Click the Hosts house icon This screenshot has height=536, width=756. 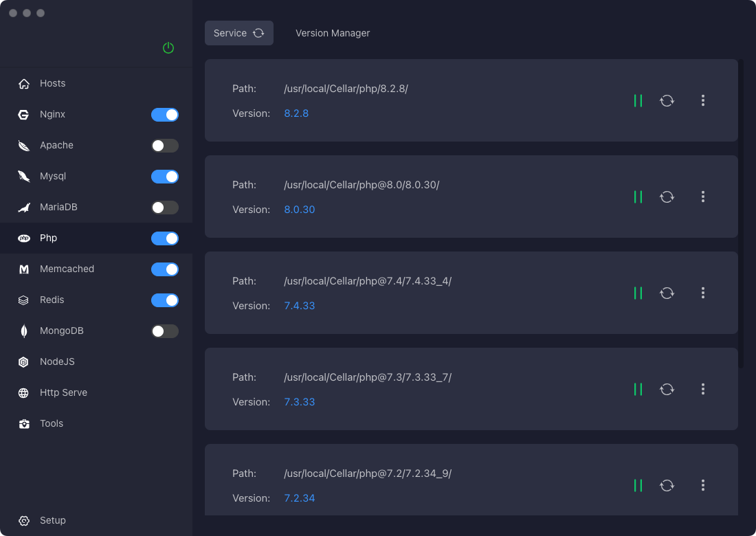click(x=23, y=84)
